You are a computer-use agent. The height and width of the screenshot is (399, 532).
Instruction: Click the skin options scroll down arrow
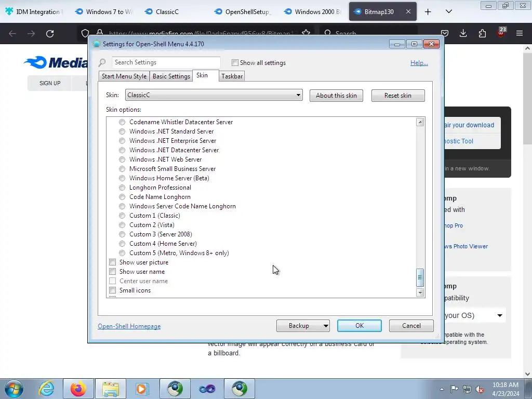420,292
